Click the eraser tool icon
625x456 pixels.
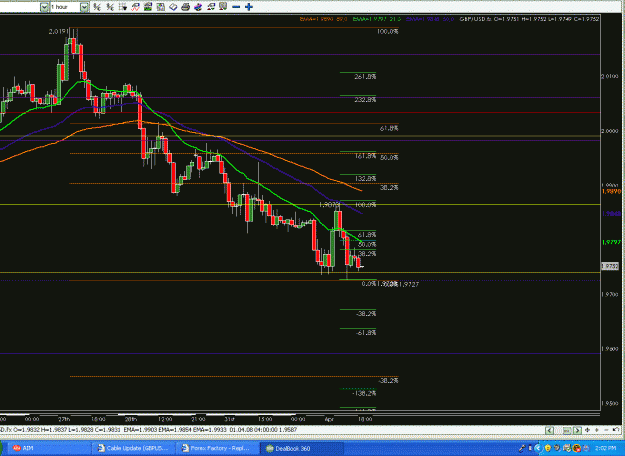173,7
